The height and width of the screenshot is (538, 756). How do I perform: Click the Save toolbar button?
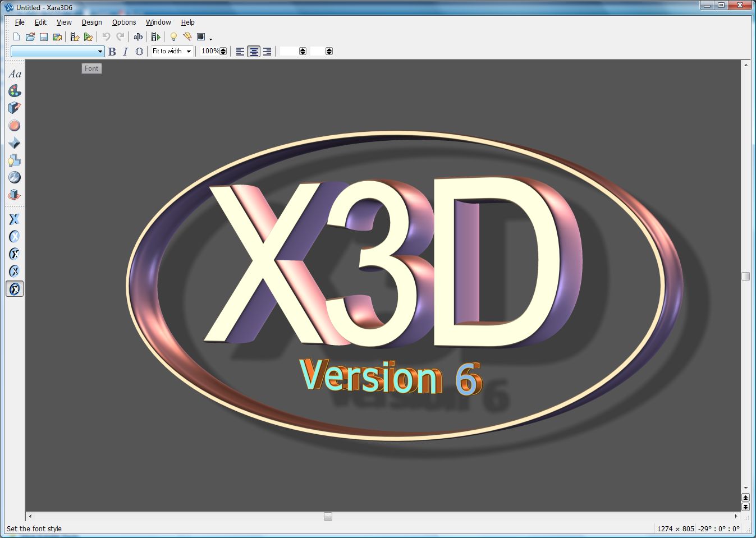pyautogui.click(x=44, y=36)
